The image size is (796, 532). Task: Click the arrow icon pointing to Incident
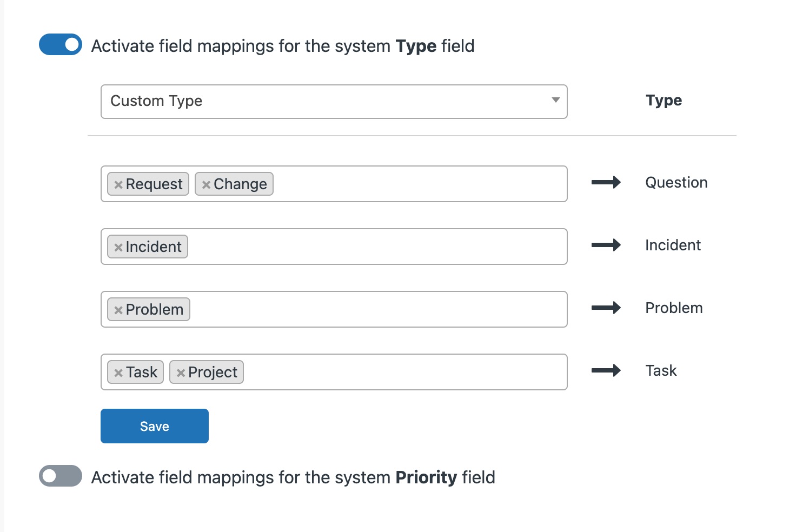click(607, 245)
